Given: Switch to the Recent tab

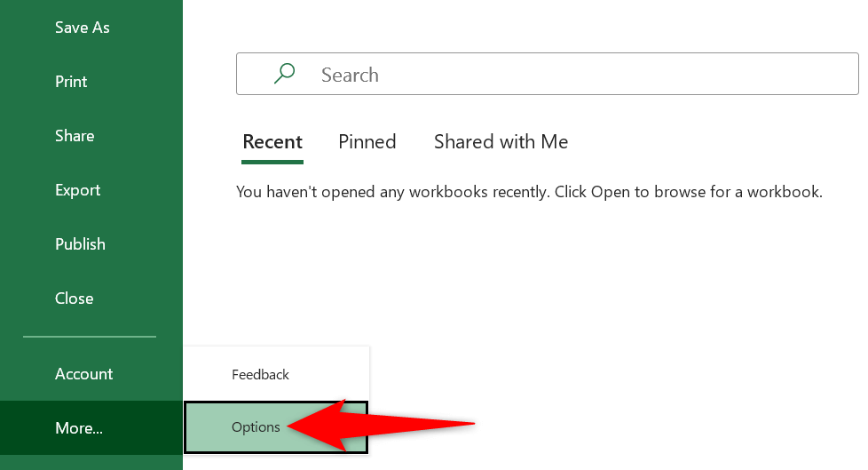Looking at the screenshot, I should pos(272,142).
